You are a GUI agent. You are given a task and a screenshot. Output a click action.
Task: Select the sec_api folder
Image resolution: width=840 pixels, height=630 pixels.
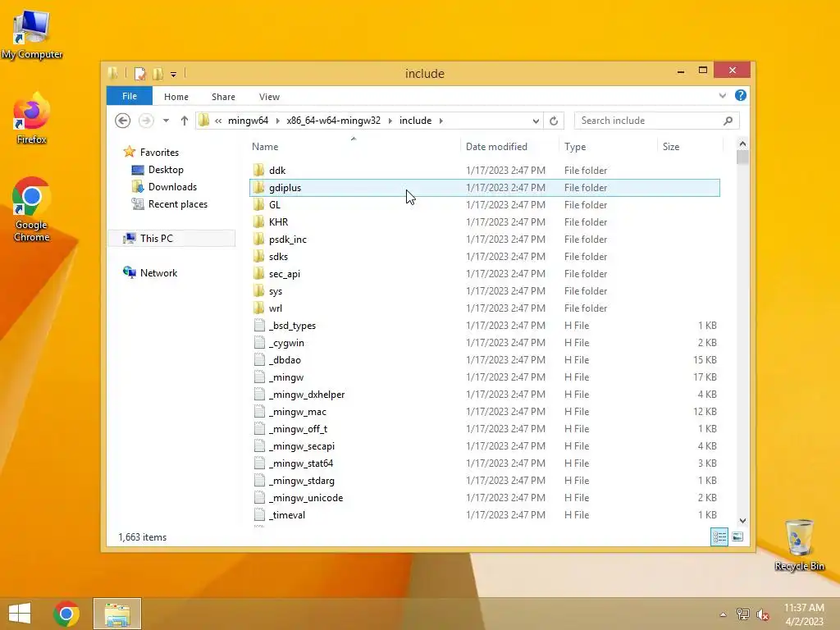point(484,274)
